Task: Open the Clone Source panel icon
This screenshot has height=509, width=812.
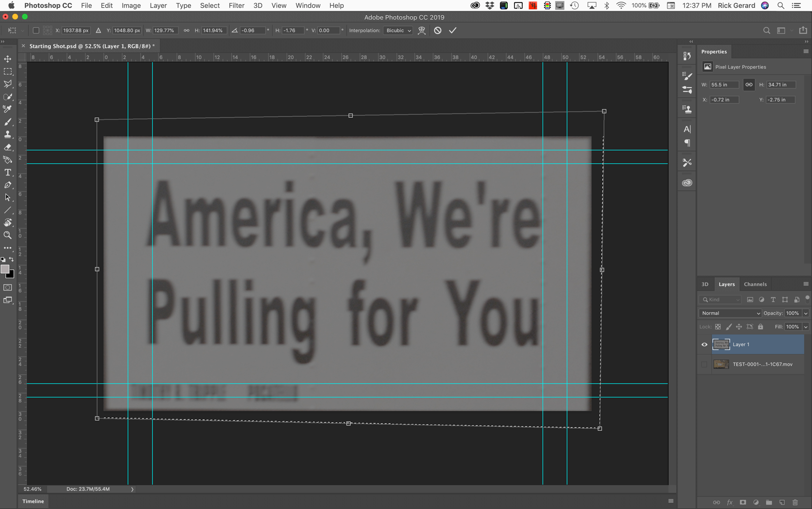Action: pos(687,109)
